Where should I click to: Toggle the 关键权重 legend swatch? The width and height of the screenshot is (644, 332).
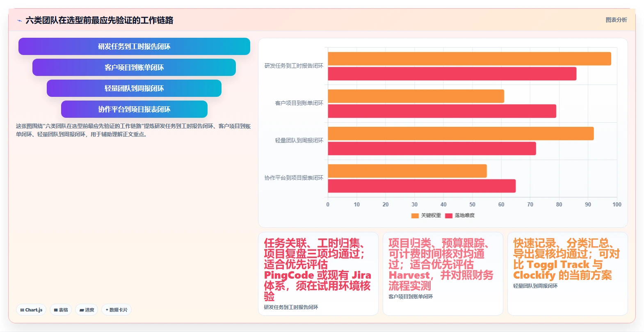point(415,215)
